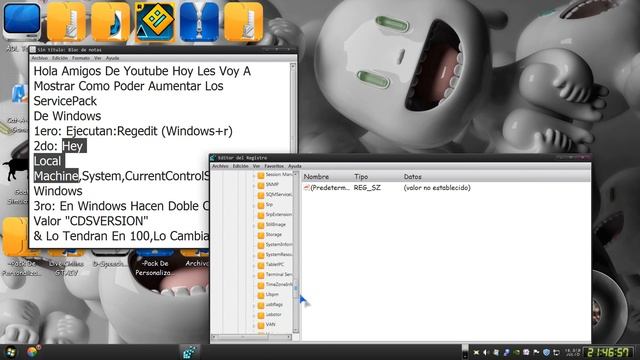
Task: Select the SystemInformation registry key
Action: [279, 245]
